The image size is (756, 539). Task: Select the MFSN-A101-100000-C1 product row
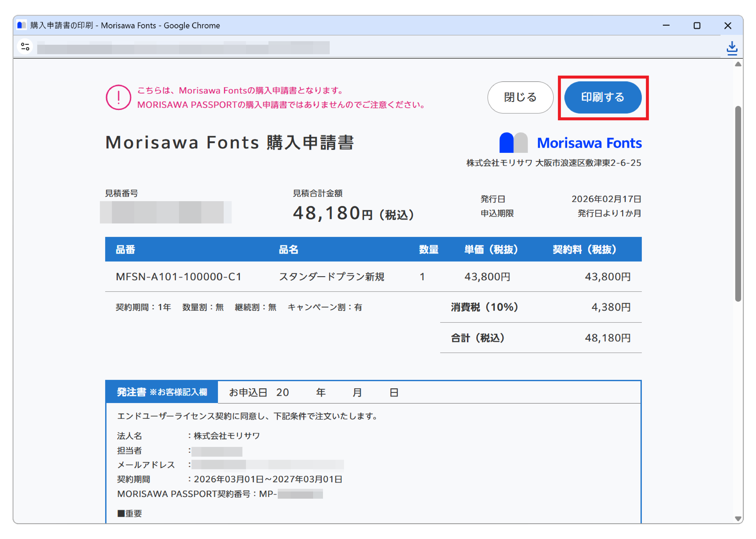pos(178,277)
